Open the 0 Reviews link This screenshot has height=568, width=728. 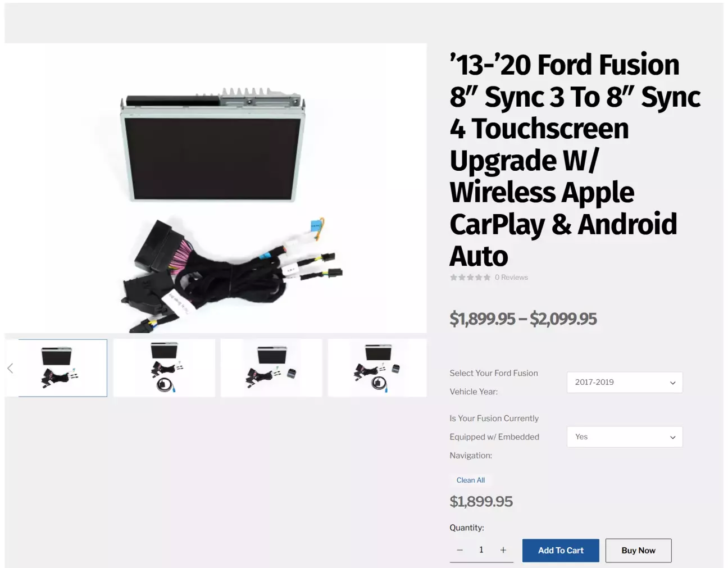pos(511,278)
